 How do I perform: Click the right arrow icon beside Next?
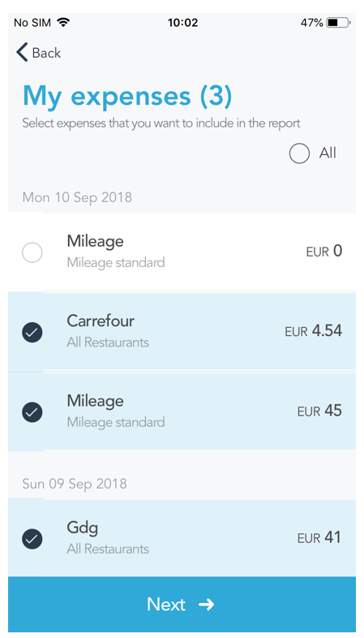(207, 605)
